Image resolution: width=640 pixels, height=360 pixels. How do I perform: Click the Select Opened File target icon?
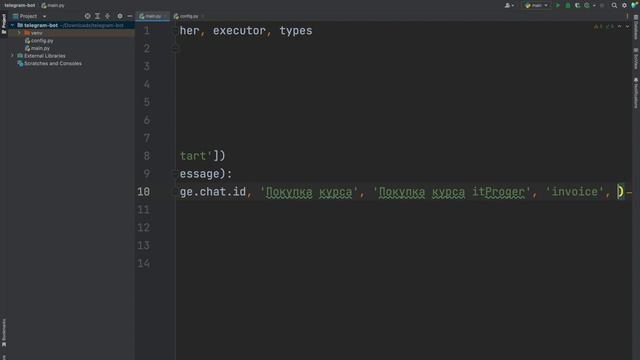pos(87,16)
